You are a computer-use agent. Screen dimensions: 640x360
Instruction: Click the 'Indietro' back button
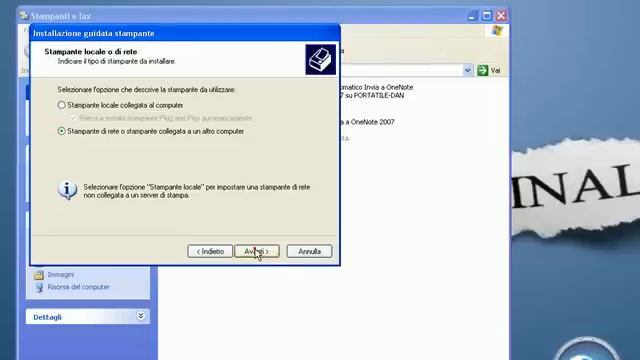[210, 251]
